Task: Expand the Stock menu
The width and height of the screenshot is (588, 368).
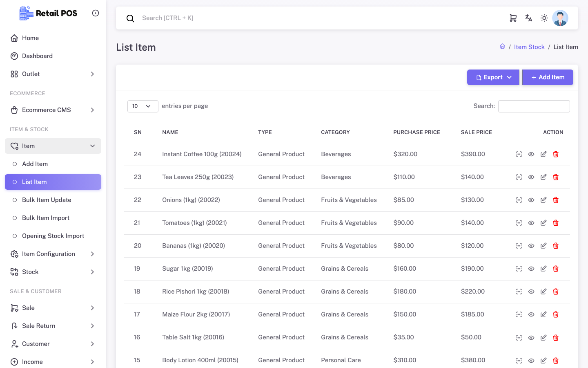Action: pyautogui.click(x=53, y=272)
